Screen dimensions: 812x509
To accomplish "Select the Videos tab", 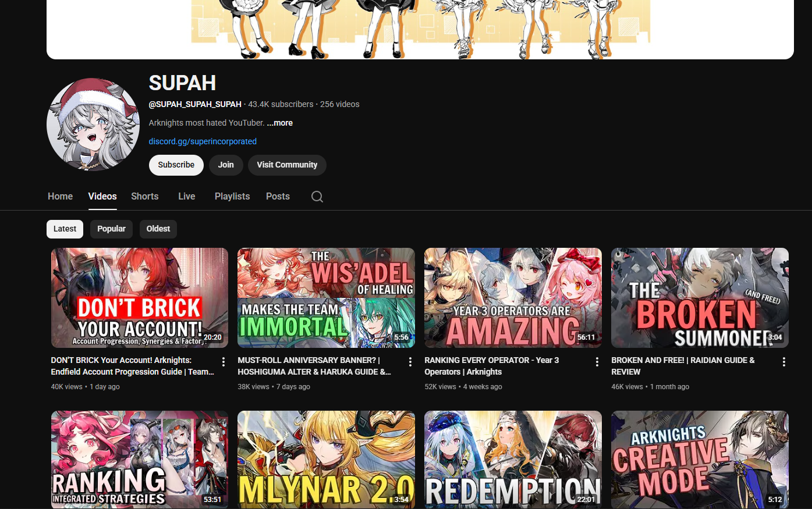I will pyautogui.click(x=102, y=197).
